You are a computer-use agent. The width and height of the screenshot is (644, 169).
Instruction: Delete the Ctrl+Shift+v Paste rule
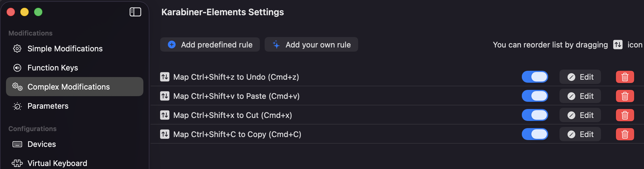625,96
